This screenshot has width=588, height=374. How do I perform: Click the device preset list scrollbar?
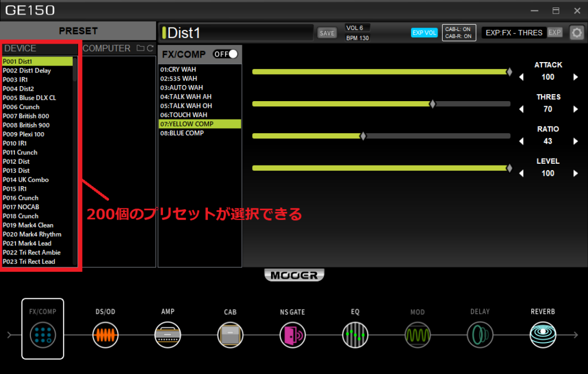click(75, 70)
